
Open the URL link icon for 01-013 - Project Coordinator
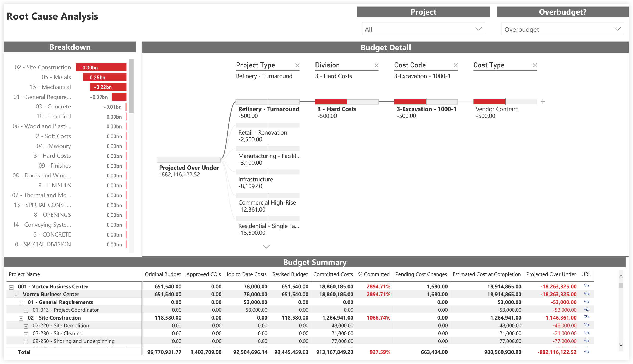[x=586, y=309]
